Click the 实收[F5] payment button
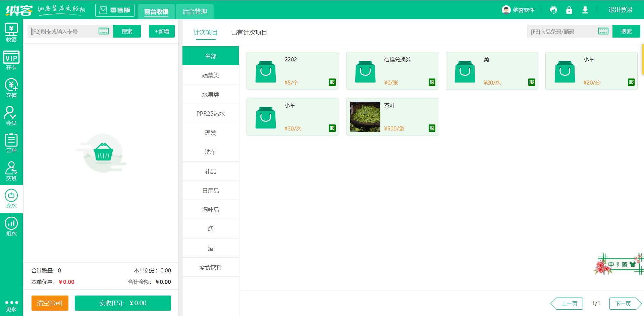Screen dimensions: 644x316 click(123, 303)
